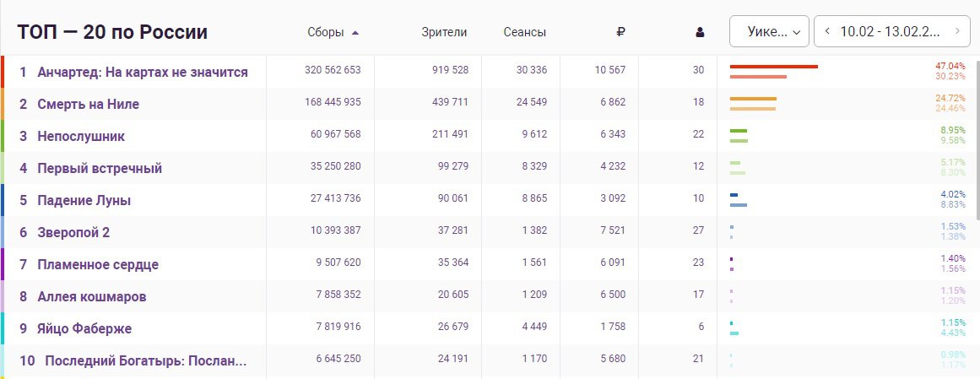Click the Падение Луны title

click(84, 200)
